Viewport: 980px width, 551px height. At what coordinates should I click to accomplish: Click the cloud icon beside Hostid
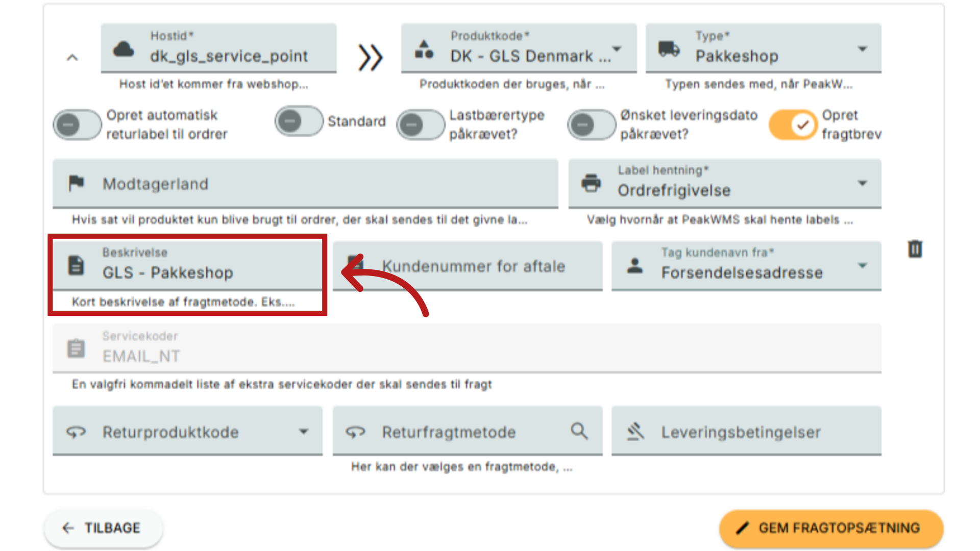[x=124, y=49]
